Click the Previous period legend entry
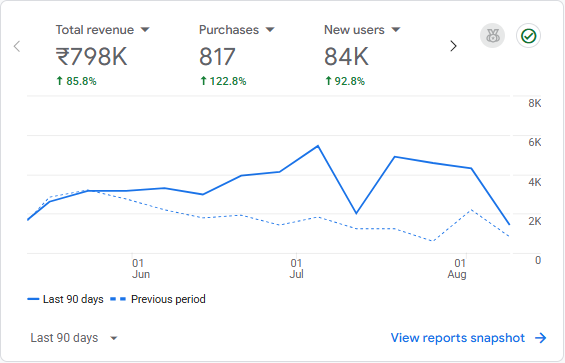565x363 pixels. [x=158, y=299]
